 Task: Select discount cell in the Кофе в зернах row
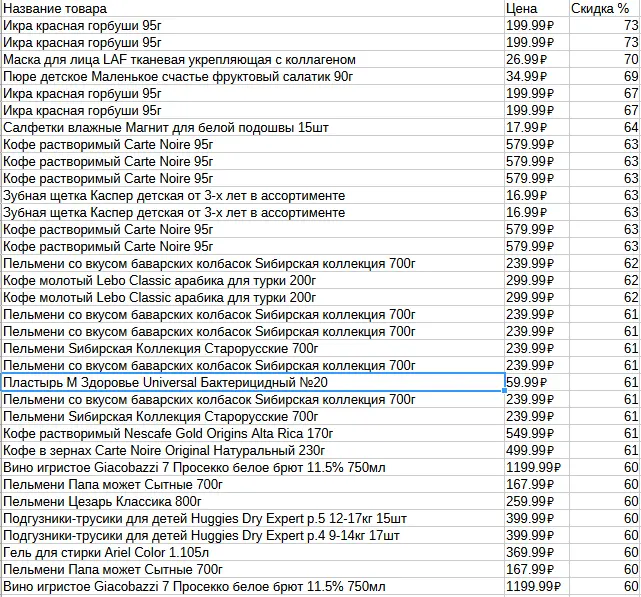click(x=605, y=450)
